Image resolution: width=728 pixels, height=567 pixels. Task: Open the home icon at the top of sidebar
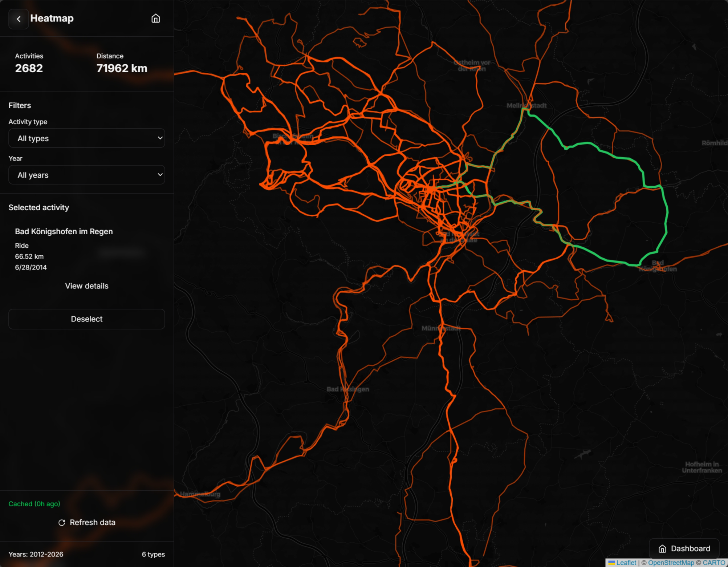coord(155,19)
